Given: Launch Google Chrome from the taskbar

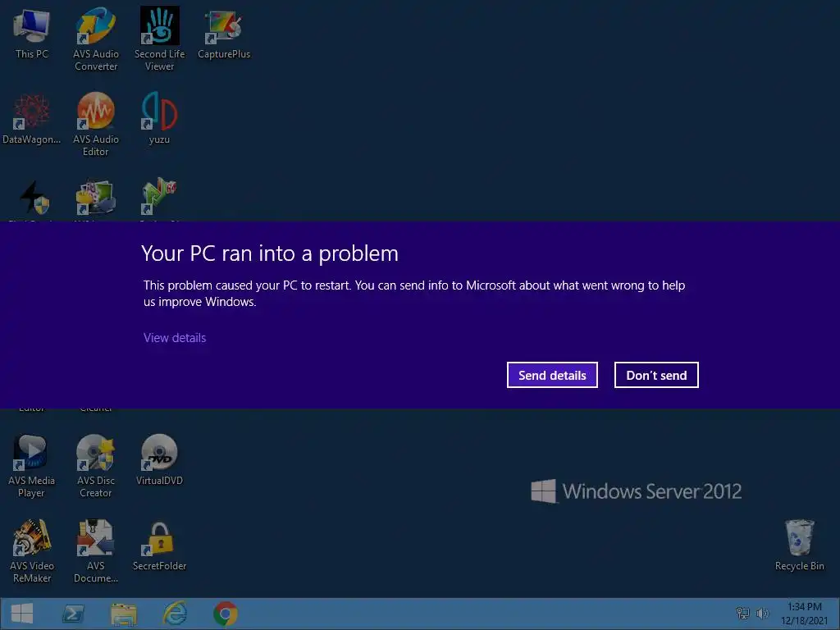Looking at the screenshot, I should tap(226, 614).
